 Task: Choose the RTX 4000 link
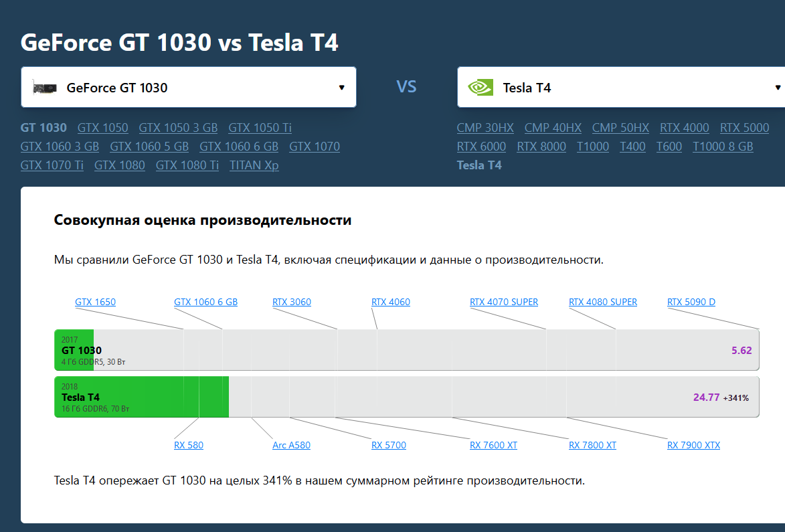click(685, 128)
